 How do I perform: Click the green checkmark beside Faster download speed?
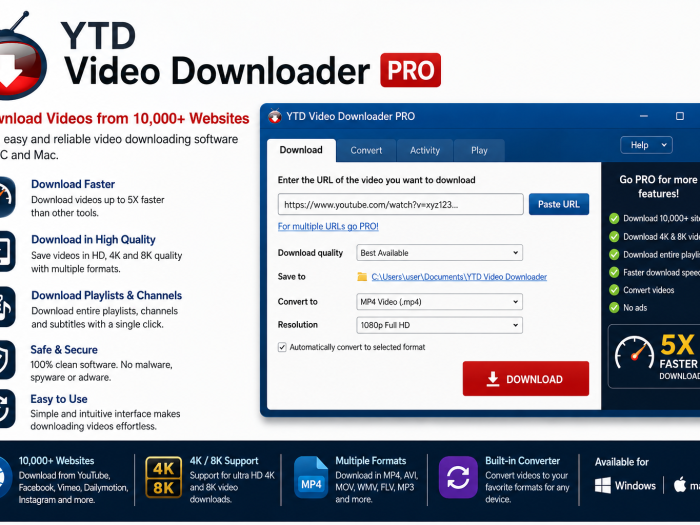(614, 272)
